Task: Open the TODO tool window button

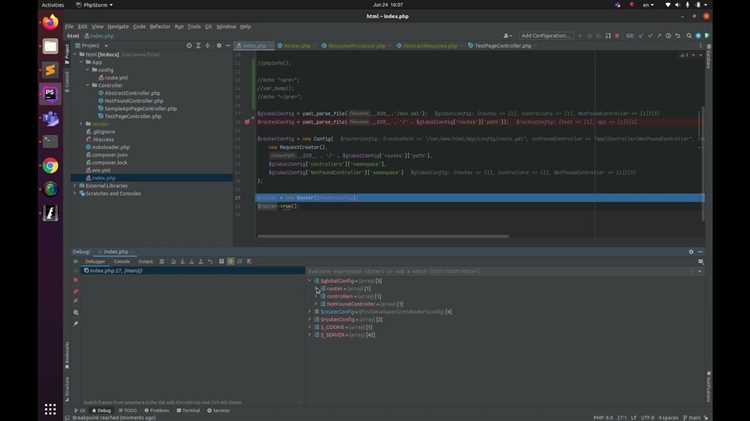Action: click(128, 410)
